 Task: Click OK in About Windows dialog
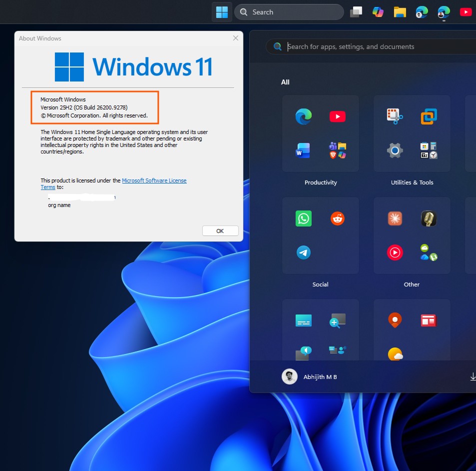[x=220, y=231]
